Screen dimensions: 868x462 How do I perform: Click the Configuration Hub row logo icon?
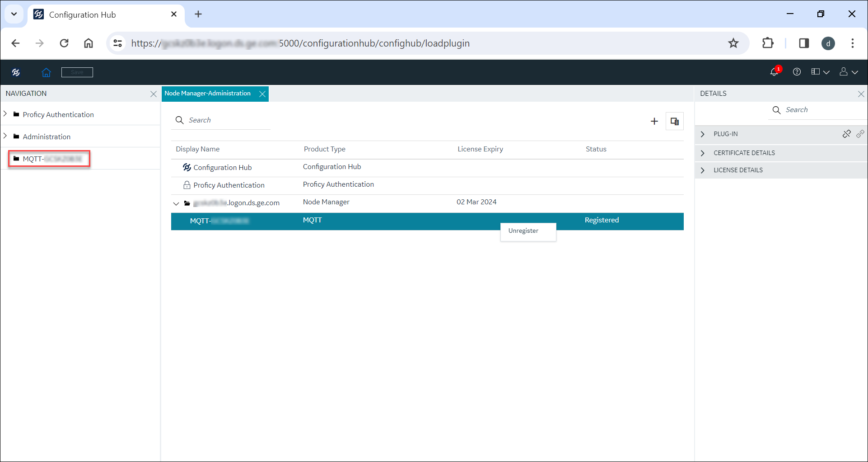187,167
